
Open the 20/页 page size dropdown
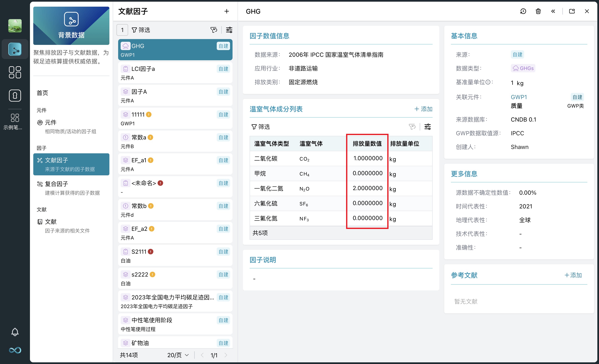[x=178, y=355]
